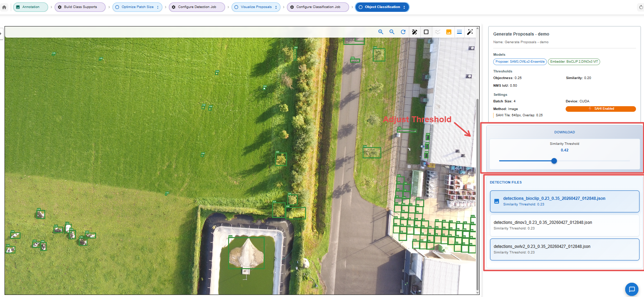This screenshot has width=644, height=297.
Task: Activate the magic wand auto-annotate tool
Action: click(x=470, y=32)
